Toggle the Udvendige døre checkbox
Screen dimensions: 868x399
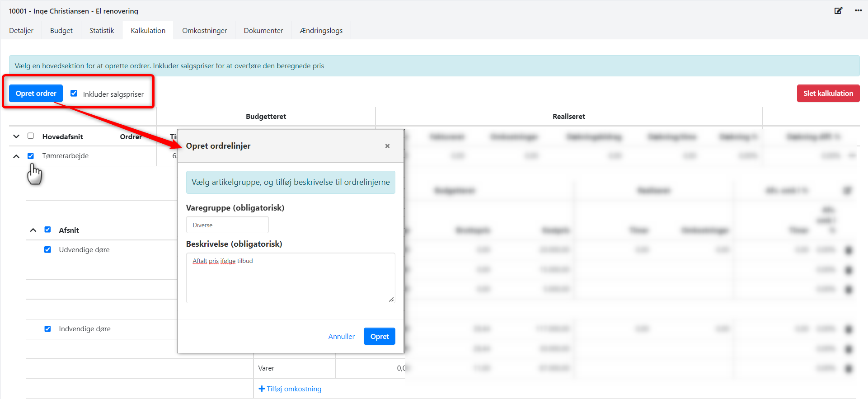(x=47, y=249)
